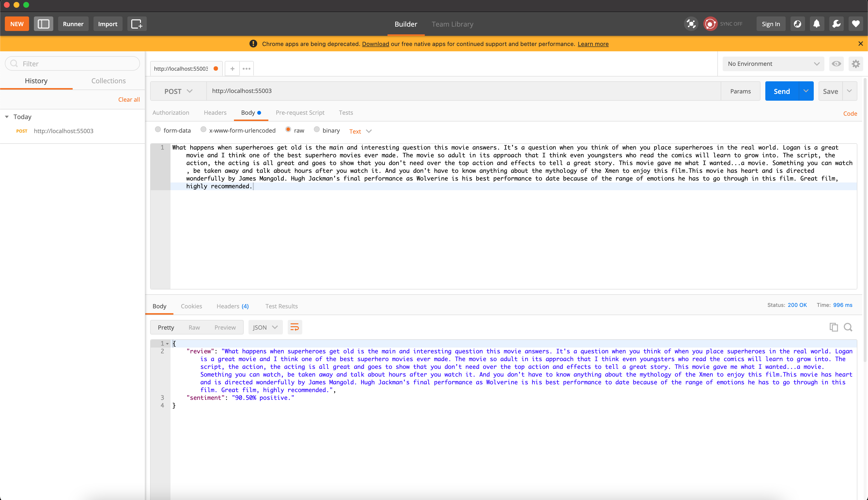The width and height of the screenshot is (868, 500).
Task: Select the form-data radio button
Action: click(158, 130)
